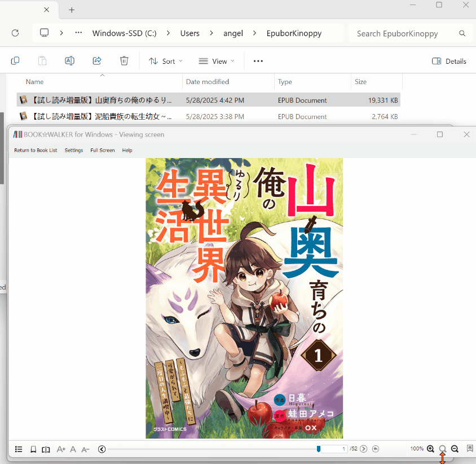Image resolution: width=476 pixels, height=464 pixels.
Task: Click the Explorer left vertical scrollbar thumb
Action: click(x=2, y=148)
